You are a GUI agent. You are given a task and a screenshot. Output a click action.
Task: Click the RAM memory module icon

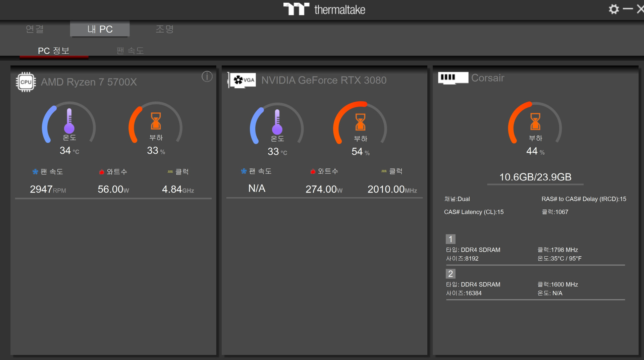[x=452, y=78]
